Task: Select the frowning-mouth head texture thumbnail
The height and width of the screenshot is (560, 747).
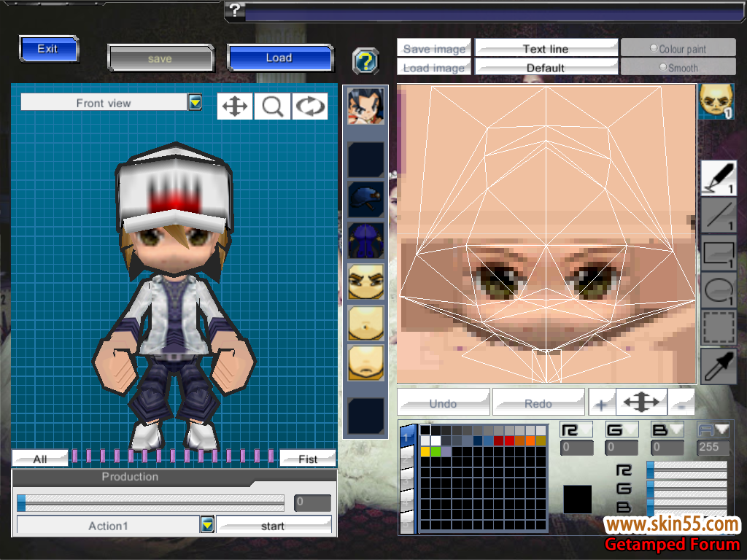Action: tap(365, 363)
